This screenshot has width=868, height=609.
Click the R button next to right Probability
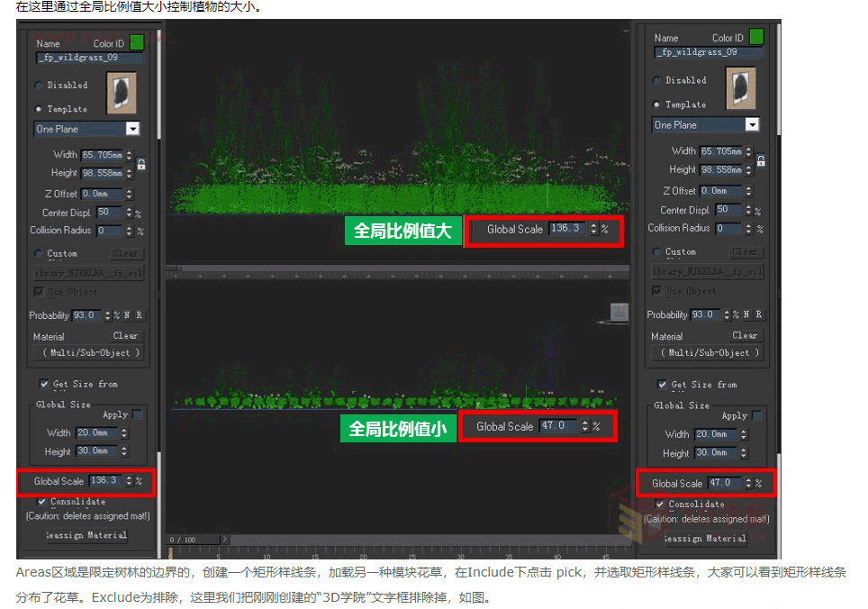tap(758, 314)
